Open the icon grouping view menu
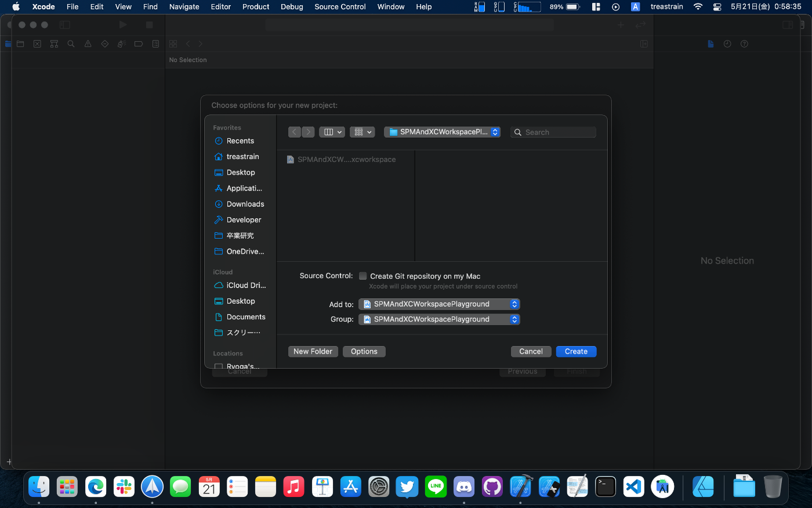The height and width of the screenshot is (508, 812). point(362,132)
